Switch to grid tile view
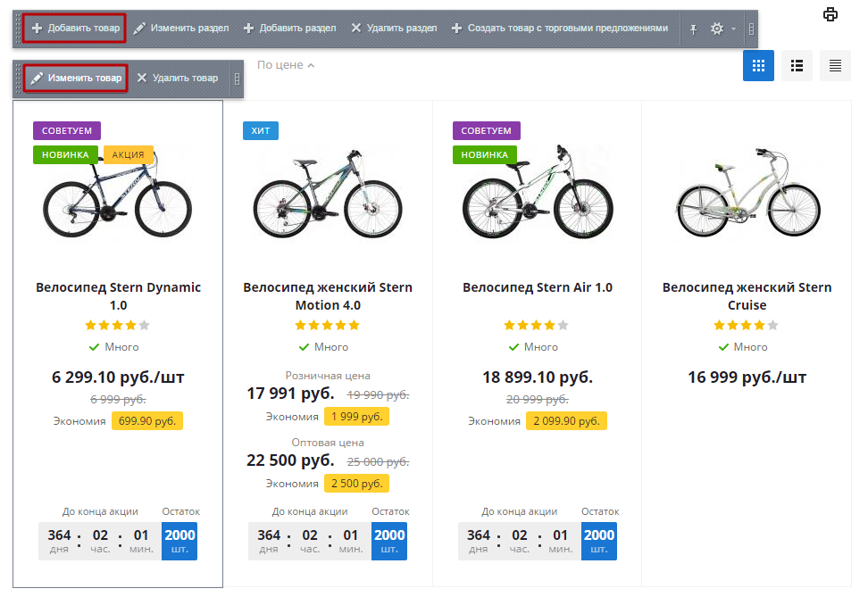 point(758,66)
